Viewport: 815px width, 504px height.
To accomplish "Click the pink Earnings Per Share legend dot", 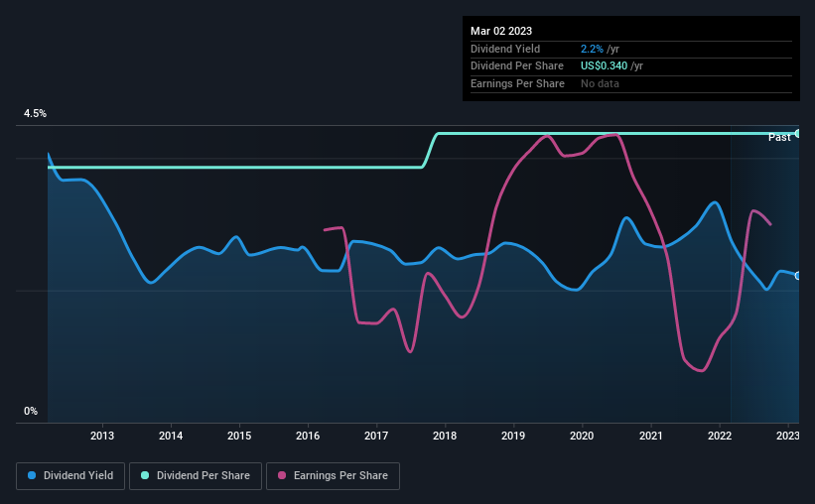I will pos(282,475).
